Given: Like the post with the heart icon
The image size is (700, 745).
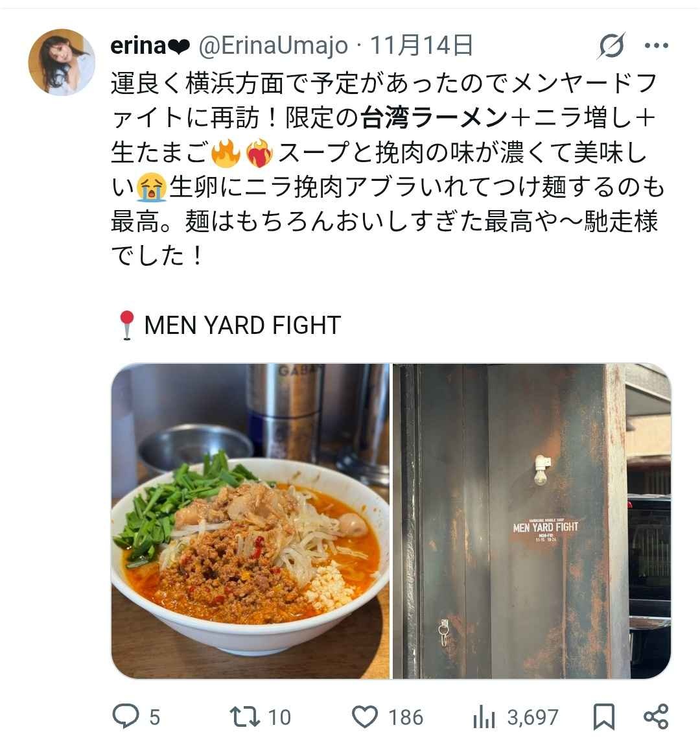Looking at the screenshot, I should pos(365,716).
